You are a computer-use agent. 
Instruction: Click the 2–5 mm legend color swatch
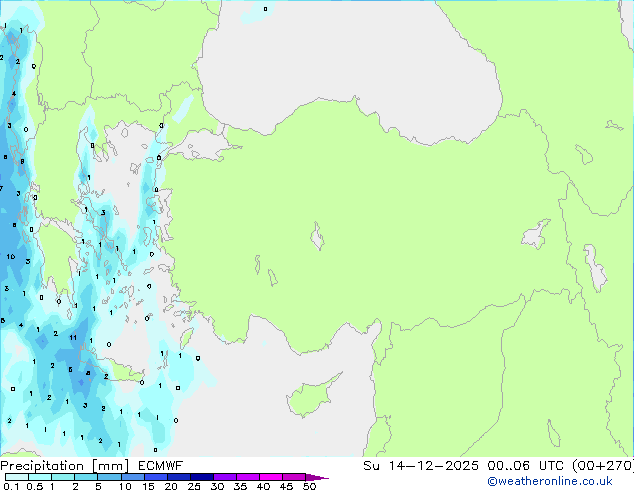tap(86, 477)
